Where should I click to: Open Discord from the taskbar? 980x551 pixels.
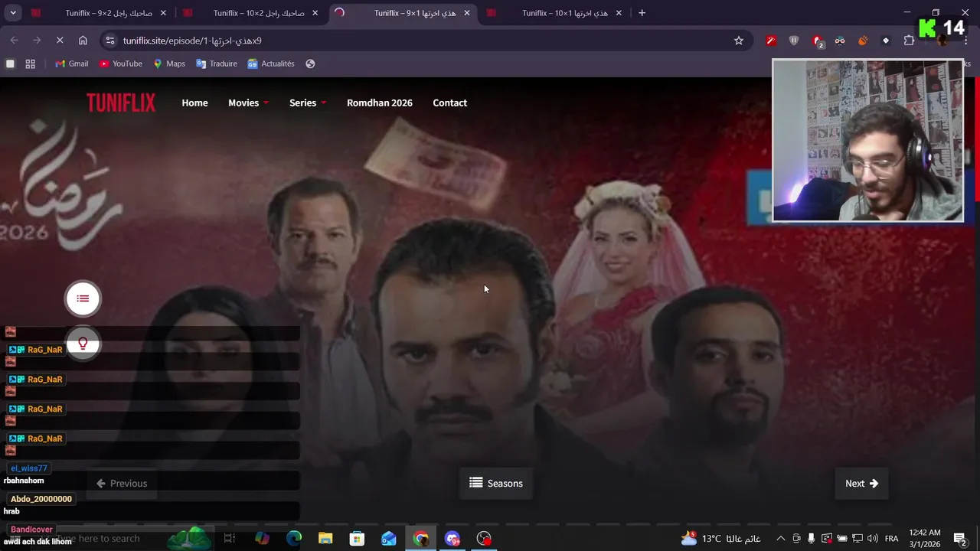coord(452,539)
